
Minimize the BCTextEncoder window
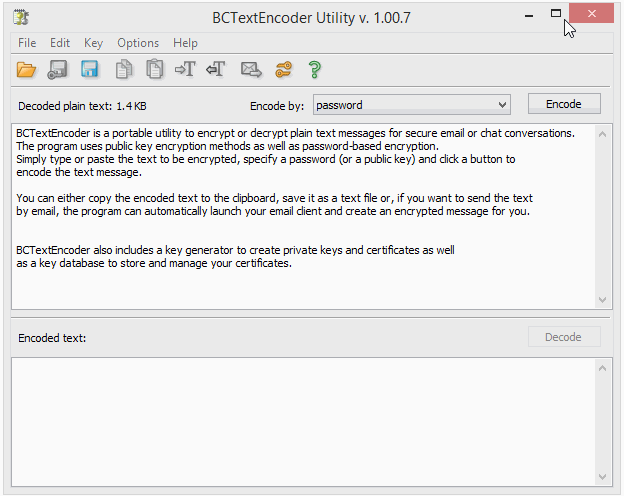pos(529,16)
